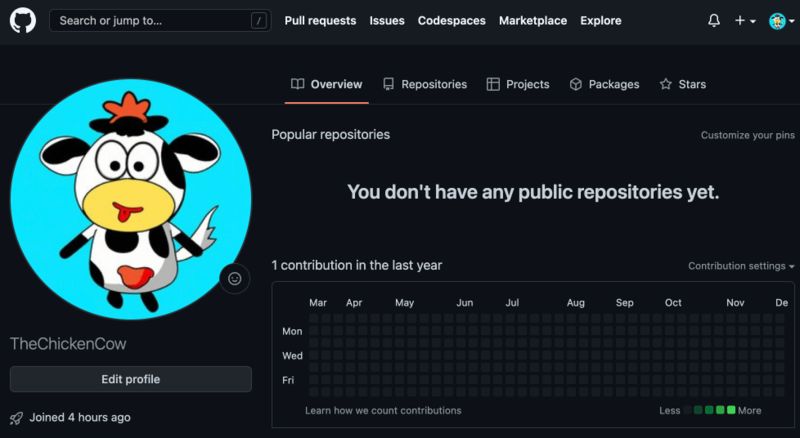Click the slash shortcut key hint
The width and height of the screenshot is (800, 438).
[x=259, y=21]
